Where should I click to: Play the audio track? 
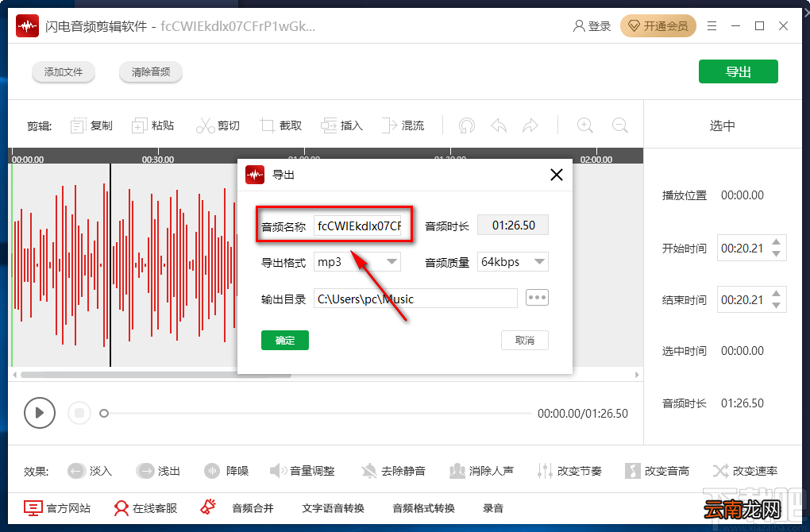39,413
